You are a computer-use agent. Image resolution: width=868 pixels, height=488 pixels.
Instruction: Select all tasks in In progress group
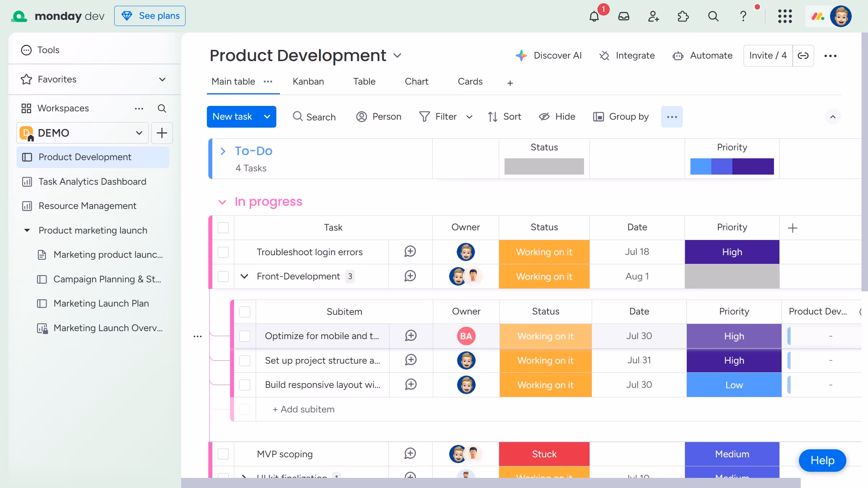tap(223, 228)
